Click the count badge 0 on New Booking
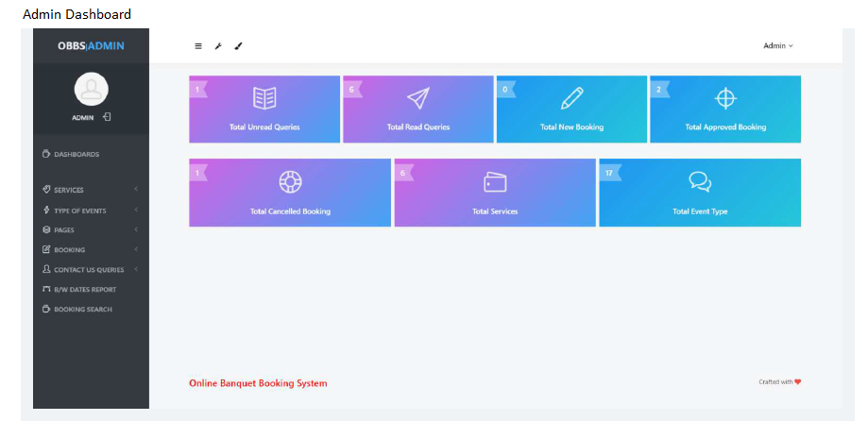 (506, 89)
